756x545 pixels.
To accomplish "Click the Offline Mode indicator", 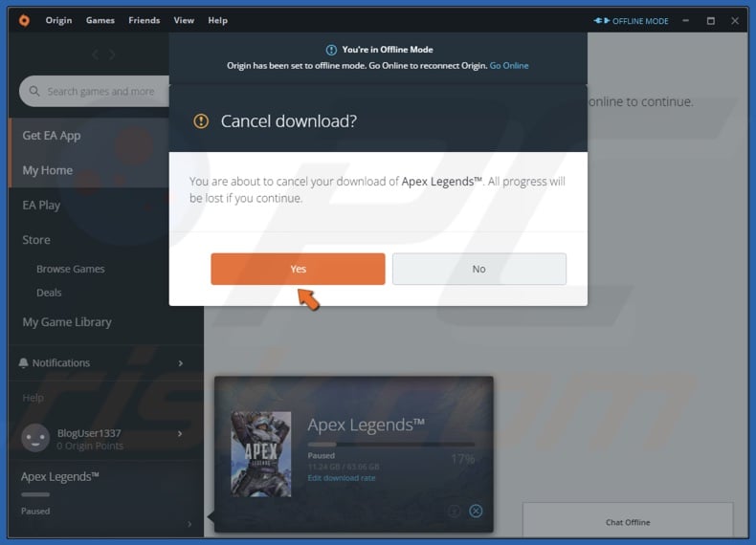I will click(632, 21).
